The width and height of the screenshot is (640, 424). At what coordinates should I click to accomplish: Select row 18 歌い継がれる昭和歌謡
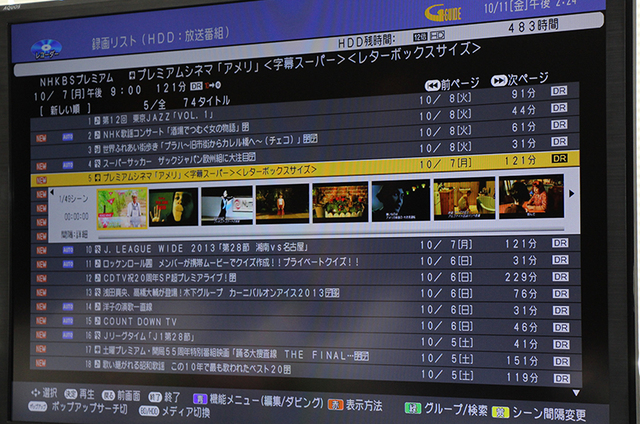306,369
